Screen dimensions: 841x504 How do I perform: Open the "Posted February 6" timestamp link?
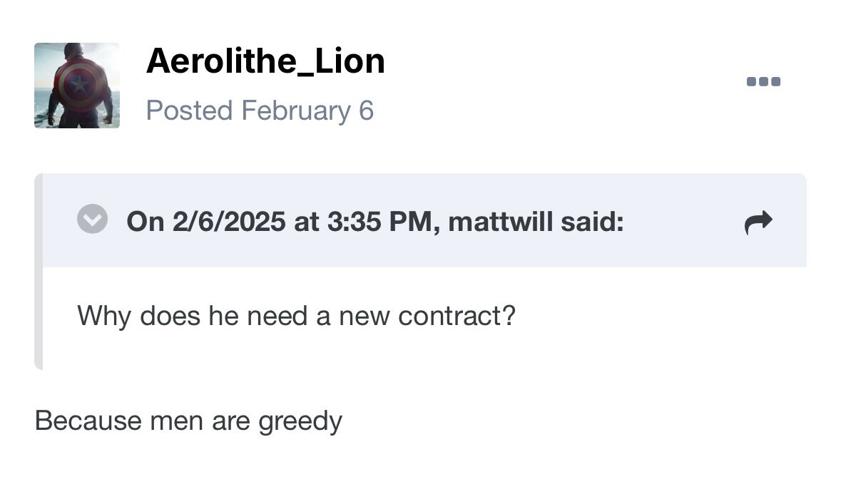[260, 111]
